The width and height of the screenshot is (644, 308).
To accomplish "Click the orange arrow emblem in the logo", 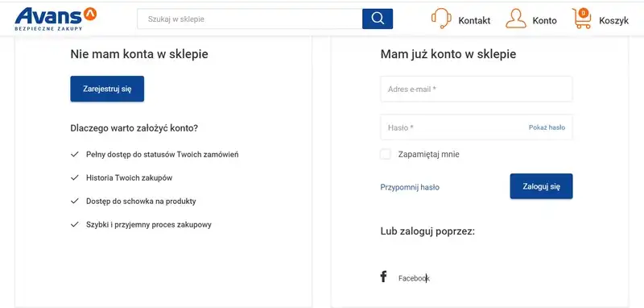I will click(90, 14).
